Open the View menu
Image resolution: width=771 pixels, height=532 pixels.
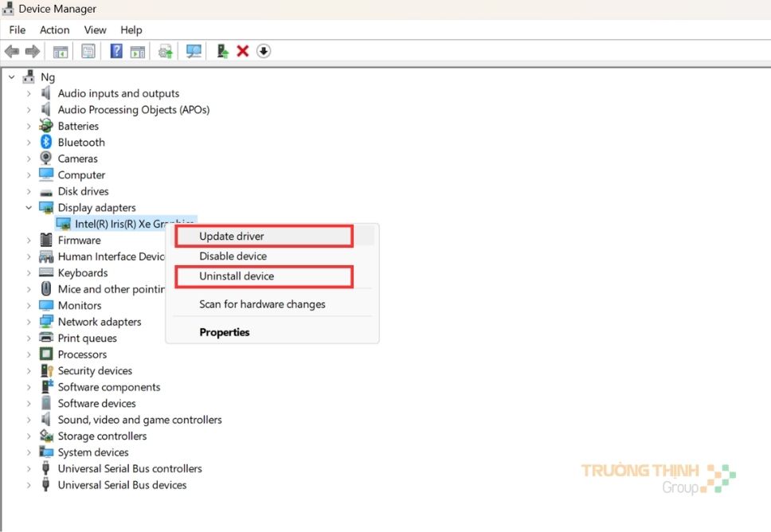(x=95, y=30)
